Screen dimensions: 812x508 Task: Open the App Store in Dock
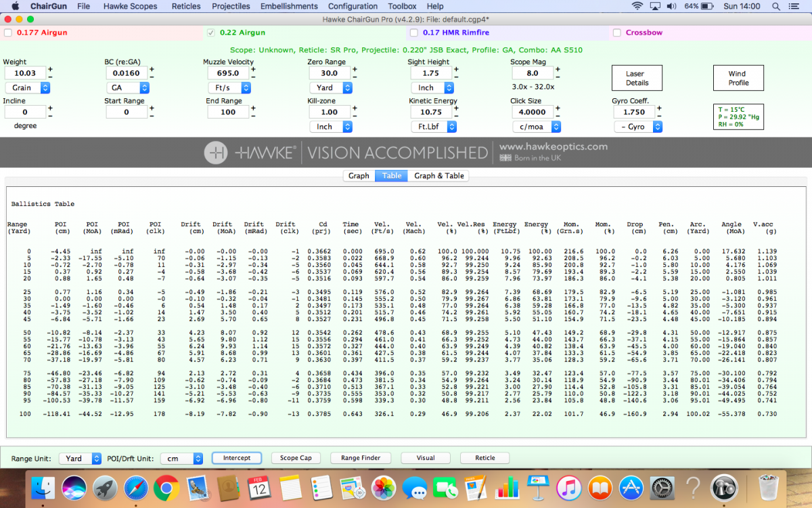pos(631,487)
